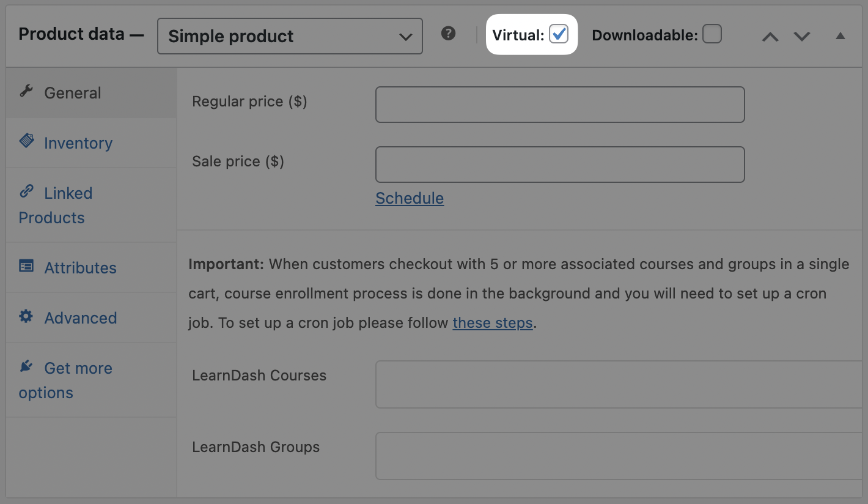Image resolution: width=868 pixels, height=504 pixels.
Task: Click the move-up arrow on Product data panel
Action: [x=770, y=36]
